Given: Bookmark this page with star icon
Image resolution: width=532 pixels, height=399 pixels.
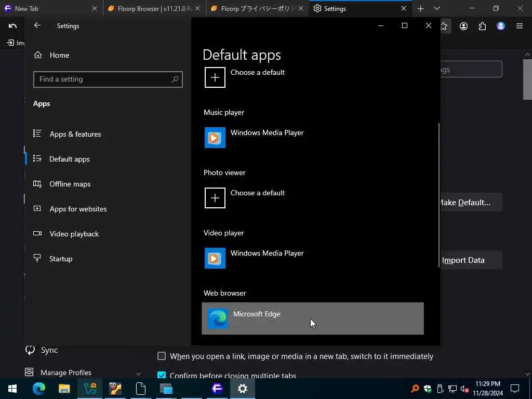Looking at the screenshot, I should (x=445, y=26).
